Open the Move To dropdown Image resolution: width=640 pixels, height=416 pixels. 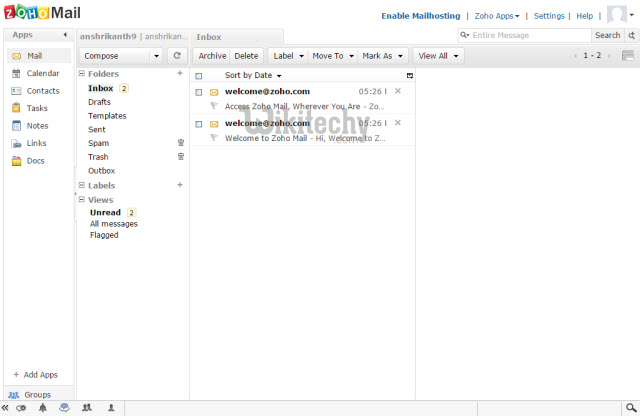[x=333, y=56]
